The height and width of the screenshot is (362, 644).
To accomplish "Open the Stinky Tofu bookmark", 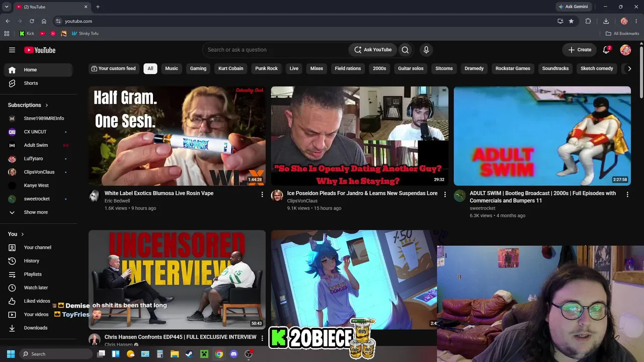I will pyautogui.click(x=85, y=34).
